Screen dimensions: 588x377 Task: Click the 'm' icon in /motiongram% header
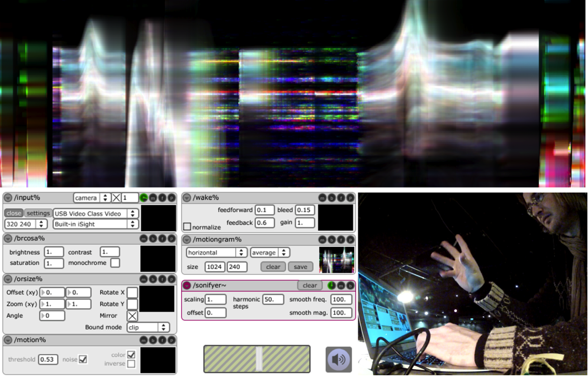[x=323, y=238]
